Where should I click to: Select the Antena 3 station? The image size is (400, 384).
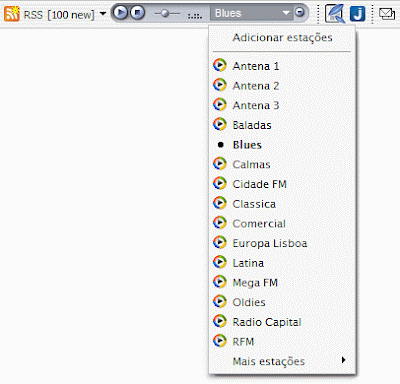[x=282, y=105]
